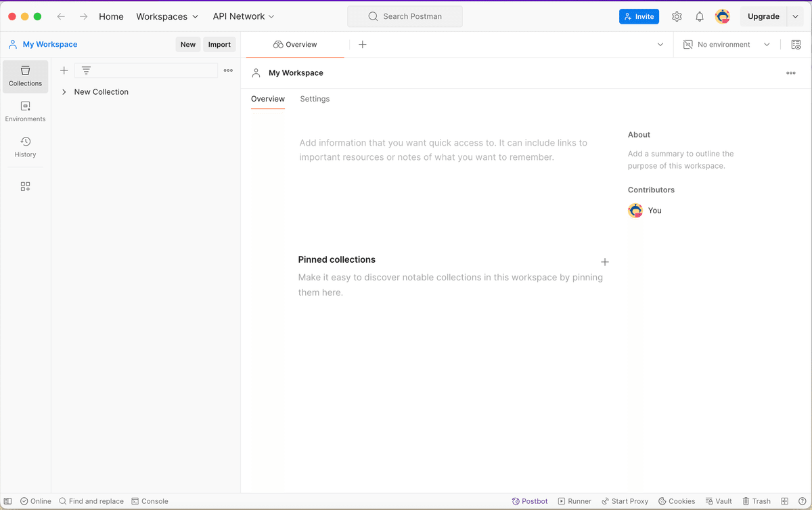Select the New Collection name
The image size is (812, 510).
(x=101, y=91)
